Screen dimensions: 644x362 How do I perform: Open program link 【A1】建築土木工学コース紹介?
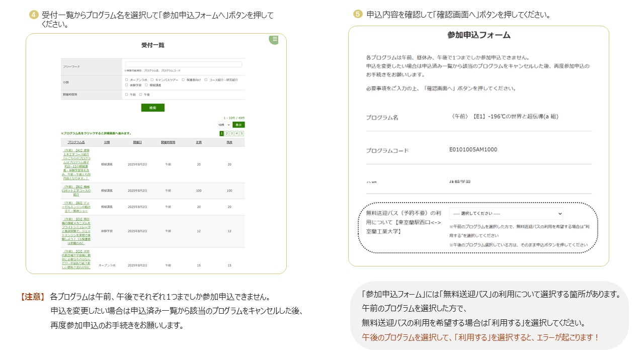coord(76,164)
